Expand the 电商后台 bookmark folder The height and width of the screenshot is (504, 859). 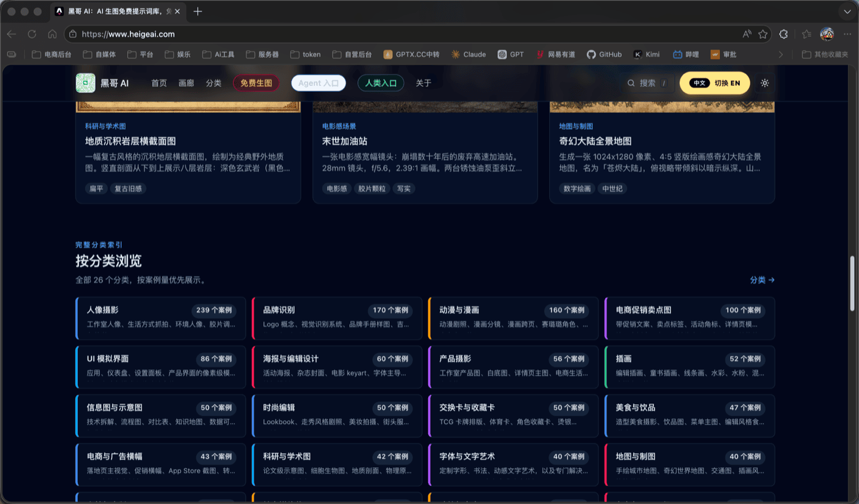pyautogui.click(x=52, y=54)
